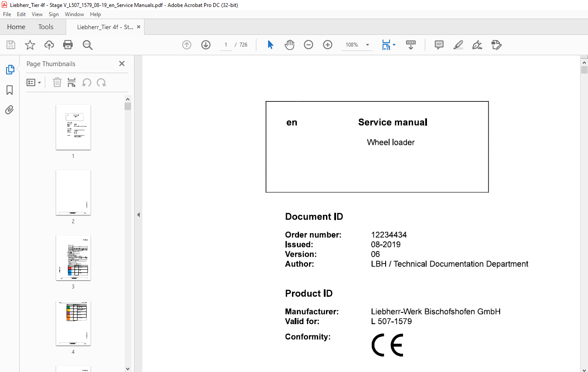
Task: Select the Liebherr_Tier 4f document tab
Action: [105, 27]
